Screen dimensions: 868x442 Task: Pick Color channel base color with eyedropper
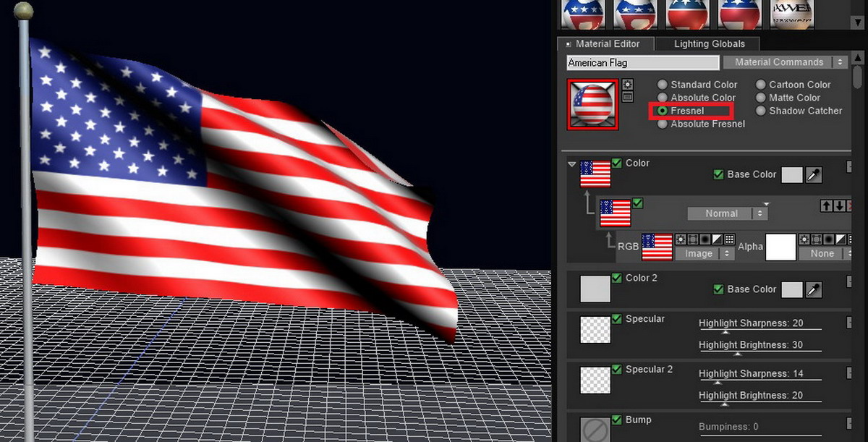814,174
